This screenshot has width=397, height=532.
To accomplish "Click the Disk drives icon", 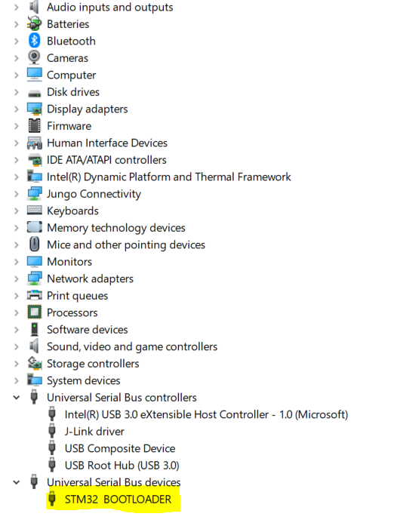I will pos(34,93).
